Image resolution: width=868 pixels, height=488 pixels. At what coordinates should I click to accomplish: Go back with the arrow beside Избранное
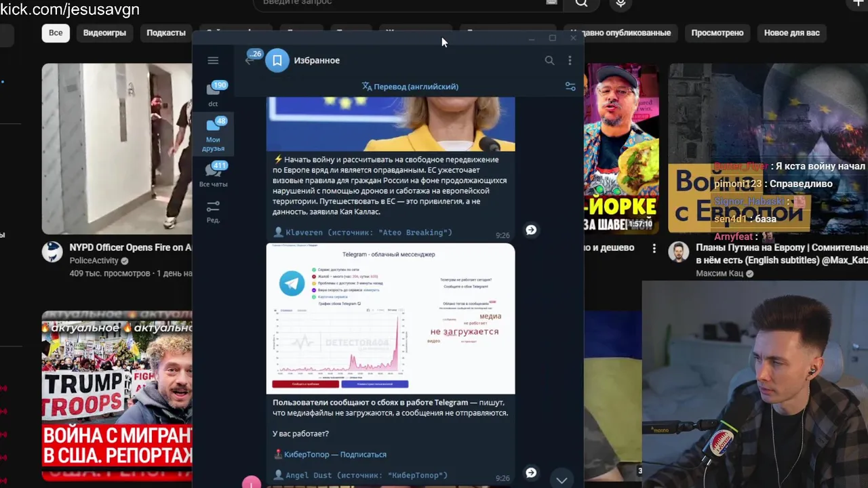pos(250,60)
